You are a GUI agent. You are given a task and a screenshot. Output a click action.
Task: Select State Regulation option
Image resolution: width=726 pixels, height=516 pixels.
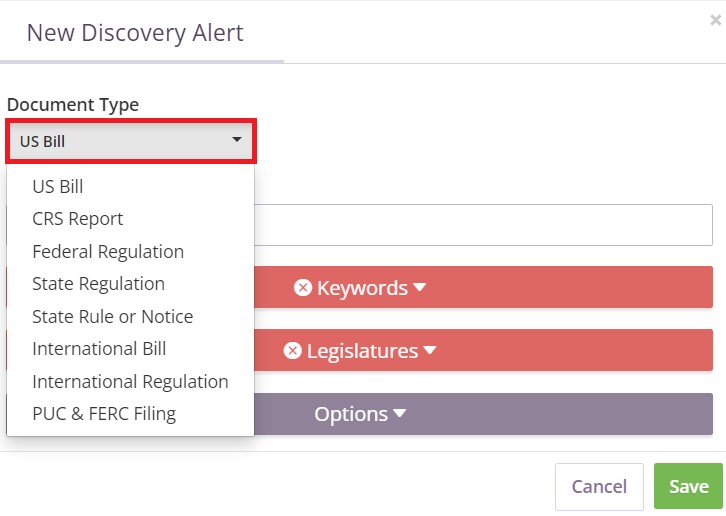(x=99, y=284)
